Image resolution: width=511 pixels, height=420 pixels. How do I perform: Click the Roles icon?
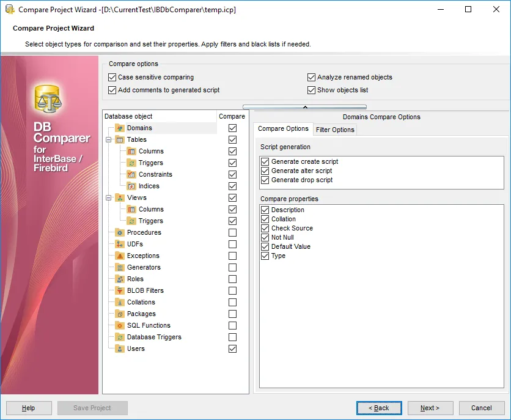120,279
